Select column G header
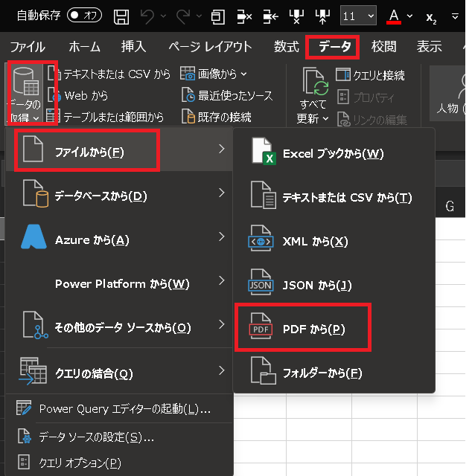Screen dimensions: 472x476 [450, 206]
